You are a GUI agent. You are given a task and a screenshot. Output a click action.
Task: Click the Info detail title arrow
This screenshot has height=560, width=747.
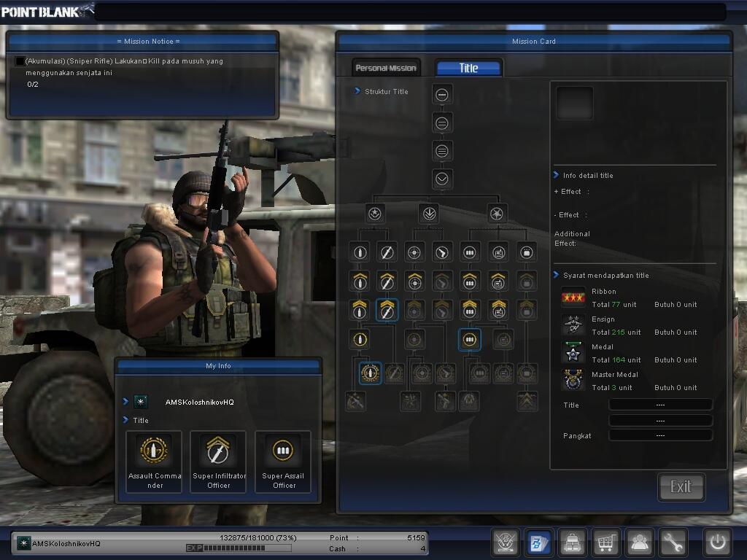(556, 175)
